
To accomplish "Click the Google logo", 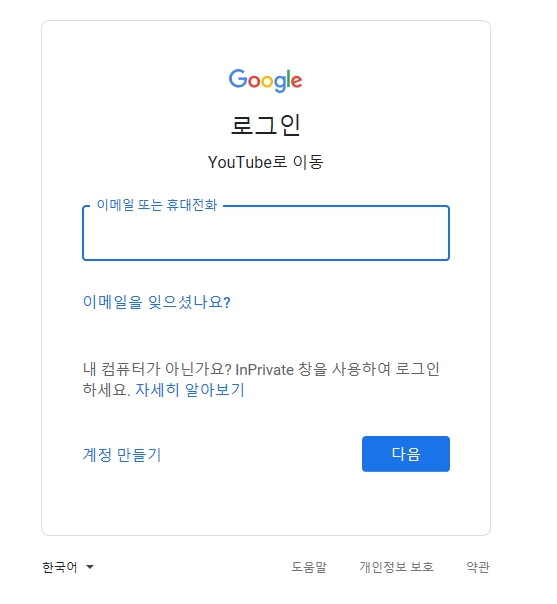I will [x=265, y=81].
